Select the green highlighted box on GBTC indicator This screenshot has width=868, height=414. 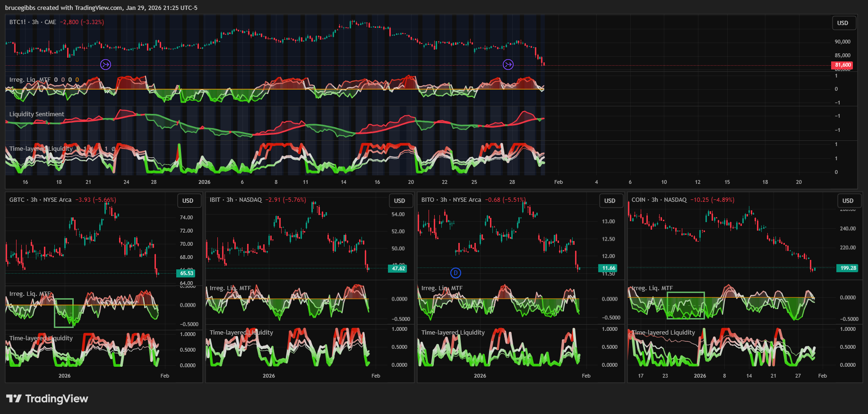(x=64, y=313)
